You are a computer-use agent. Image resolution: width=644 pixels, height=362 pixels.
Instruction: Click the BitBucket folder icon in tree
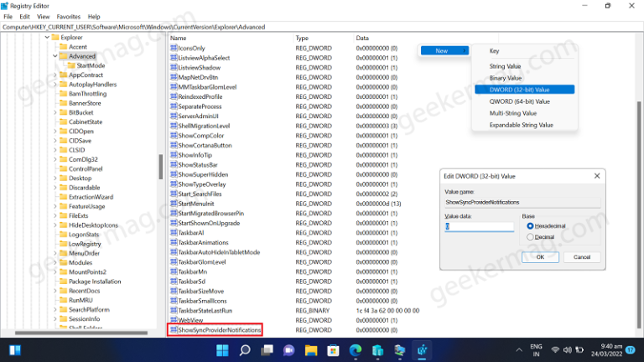[x=63, y=112]
